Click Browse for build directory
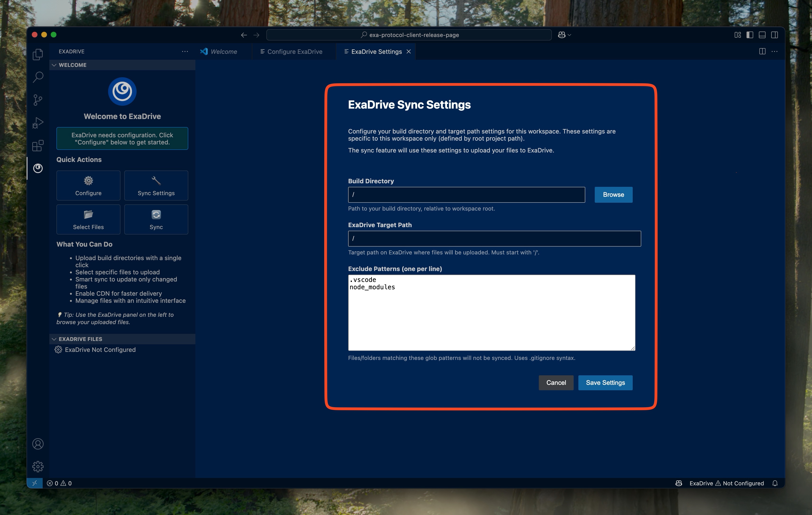Screen dimensions: 812x515 pos(613,194)
